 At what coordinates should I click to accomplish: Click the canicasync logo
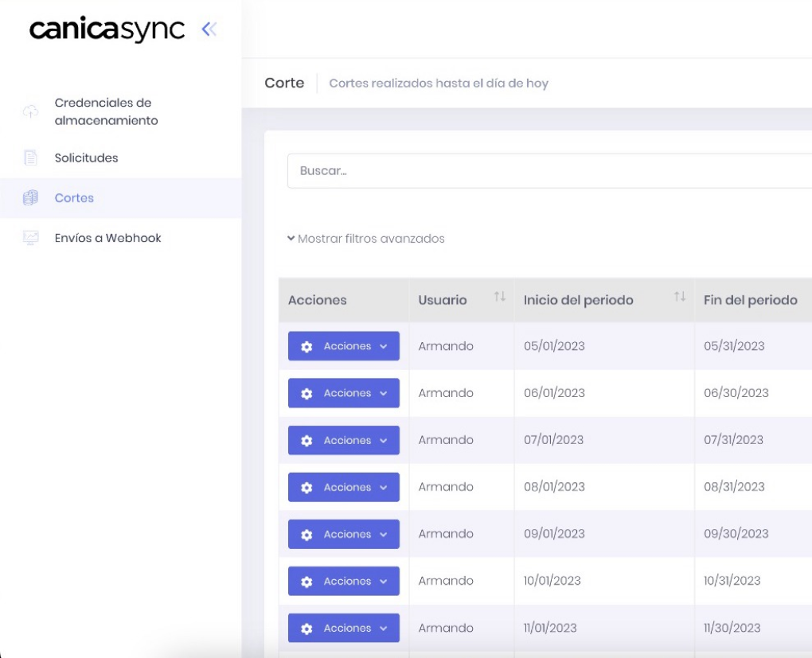tap(107, 29)
